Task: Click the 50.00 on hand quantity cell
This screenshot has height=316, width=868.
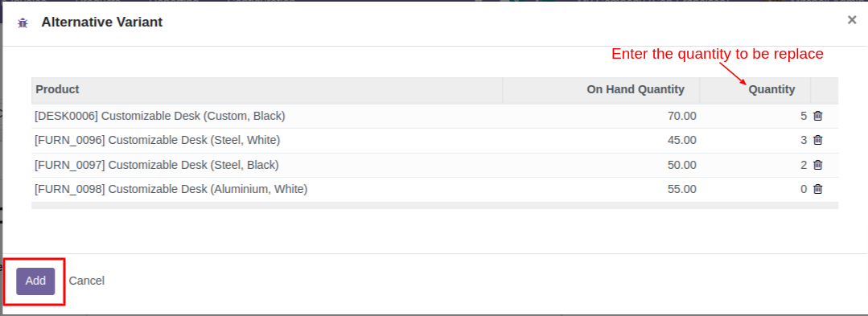Action: [x=682, y=165]
